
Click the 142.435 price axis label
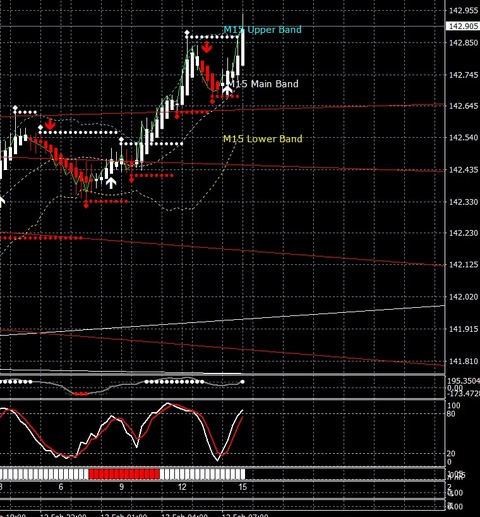pyautogui.click(x=463, y=170)
